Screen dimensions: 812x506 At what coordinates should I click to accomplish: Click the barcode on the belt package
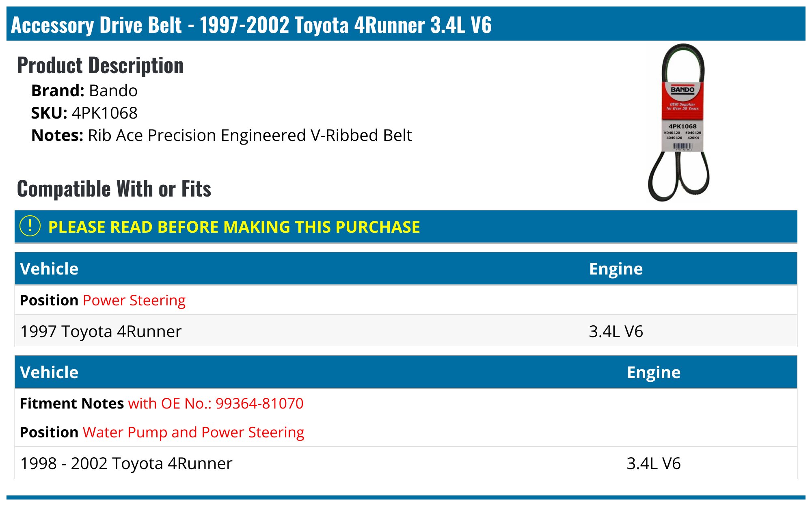point(682,146)
